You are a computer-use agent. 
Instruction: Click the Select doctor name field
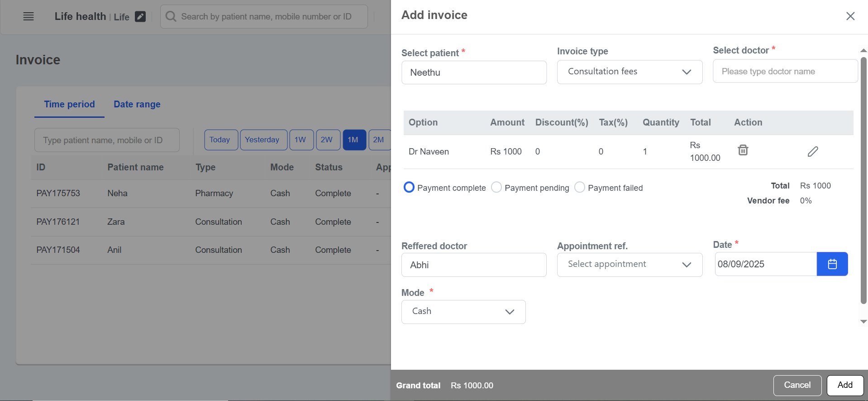point(785,71)
